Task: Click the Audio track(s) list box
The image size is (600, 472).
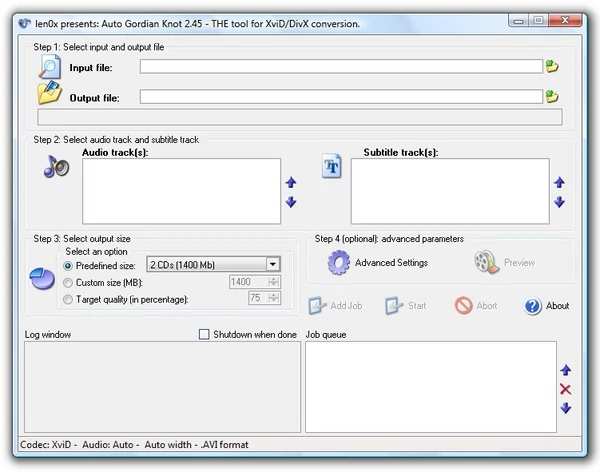Action: point(181,191)
